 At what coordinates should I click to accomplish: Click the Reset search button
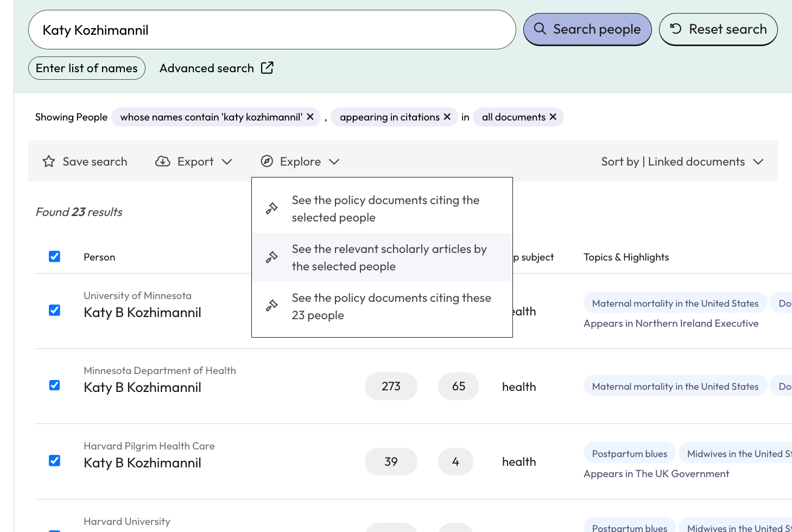(718, 29)
